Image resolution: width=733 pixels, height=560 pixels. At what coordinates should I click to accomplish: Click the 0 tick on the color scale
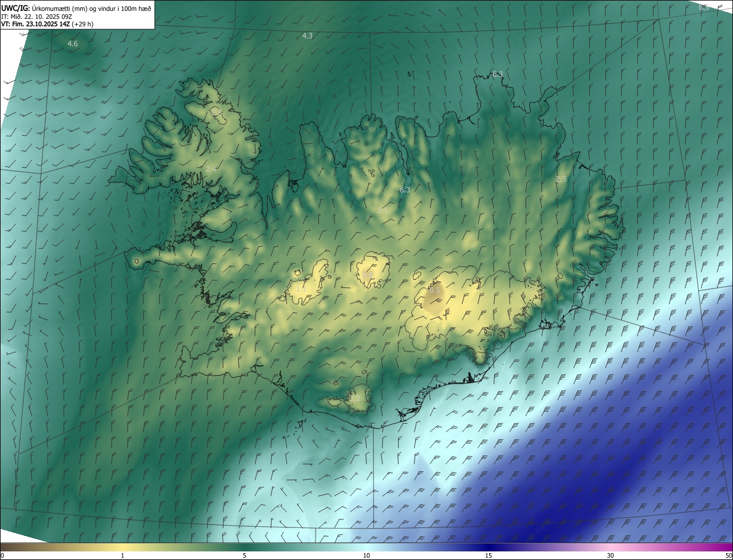(2, 555)
